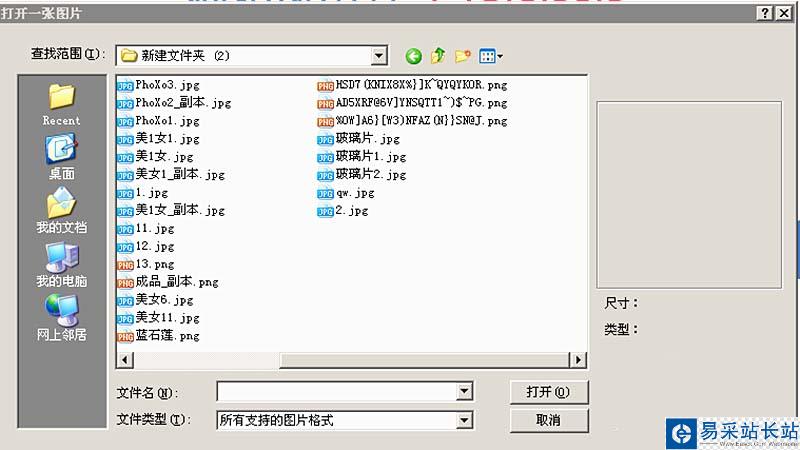Select file 美1女1.jpg

[158, 139]
